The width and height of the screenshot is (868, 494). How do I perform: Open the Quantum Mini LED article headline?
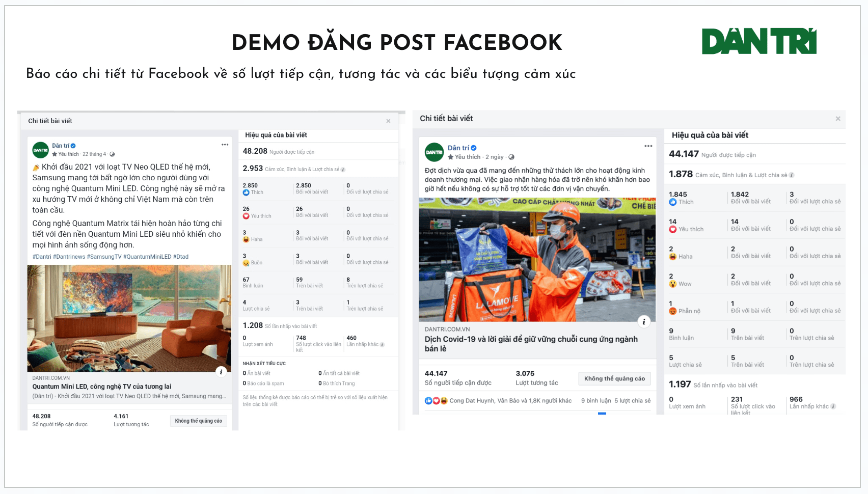[x=102, y=387]
